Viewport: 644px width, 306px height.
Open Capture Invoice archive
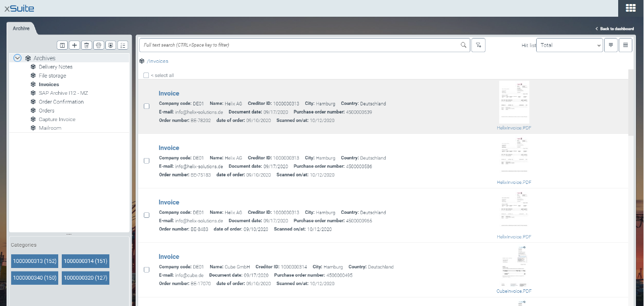pos(57,120)
